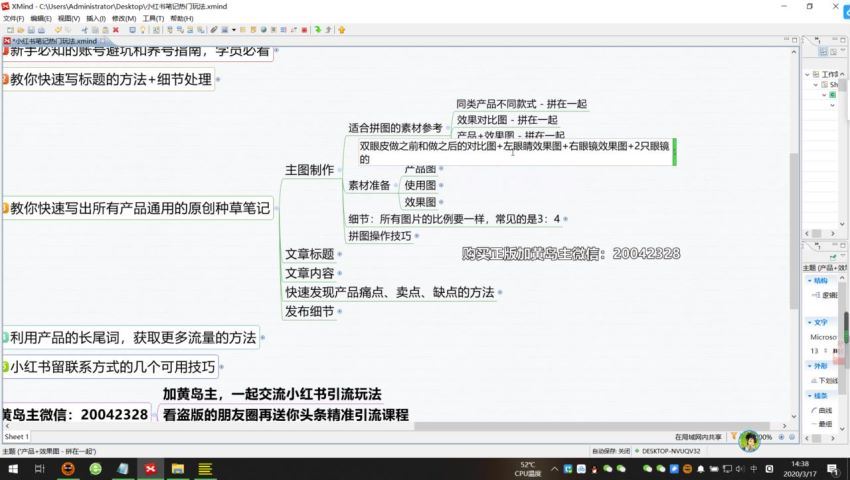850x480 pixels.
Task: Click the XMind taskbar icon
Action: coord(151,469)
